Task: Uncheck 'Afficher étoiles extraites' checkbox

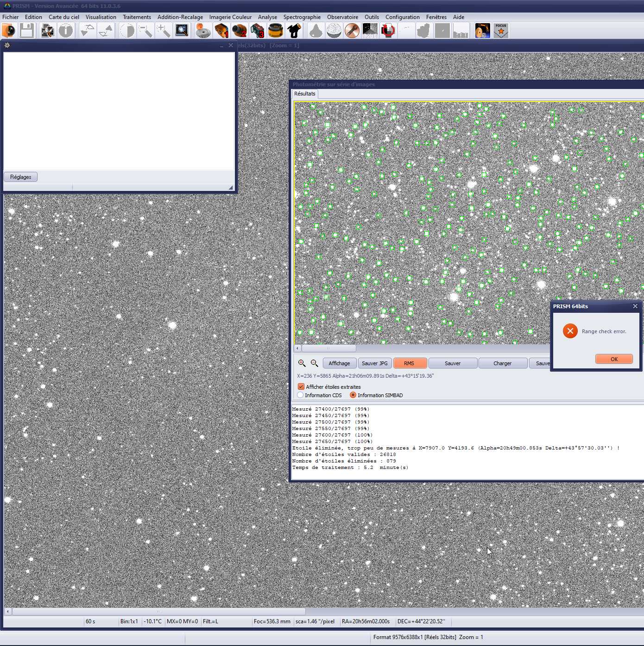Action: click(x=301, y=386)
